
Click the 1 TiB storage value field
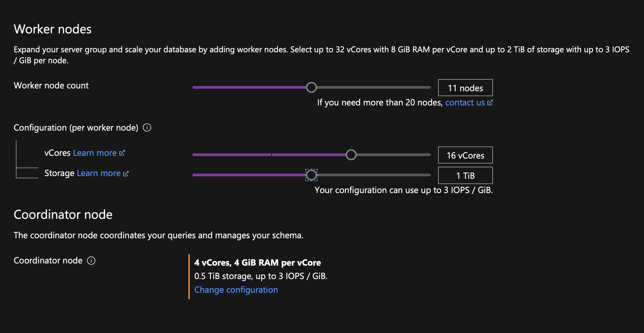click(x=465, y=175)
